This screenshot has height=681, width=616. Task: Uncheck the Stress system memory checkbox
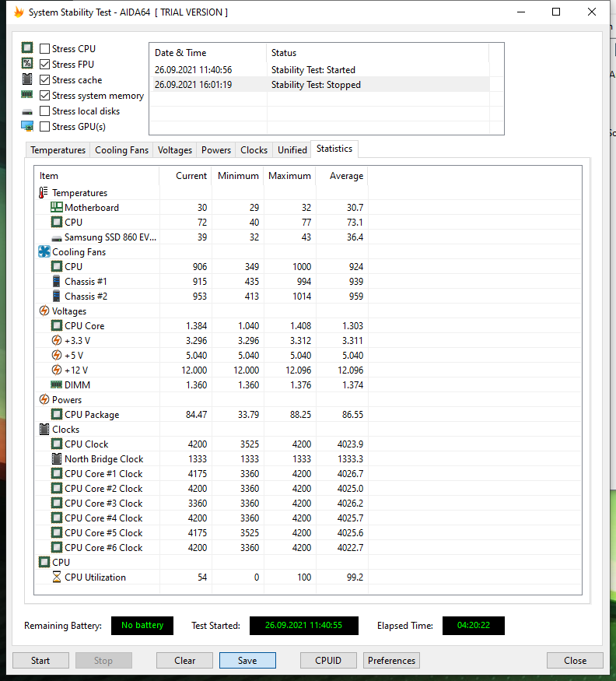pos(44,95)
